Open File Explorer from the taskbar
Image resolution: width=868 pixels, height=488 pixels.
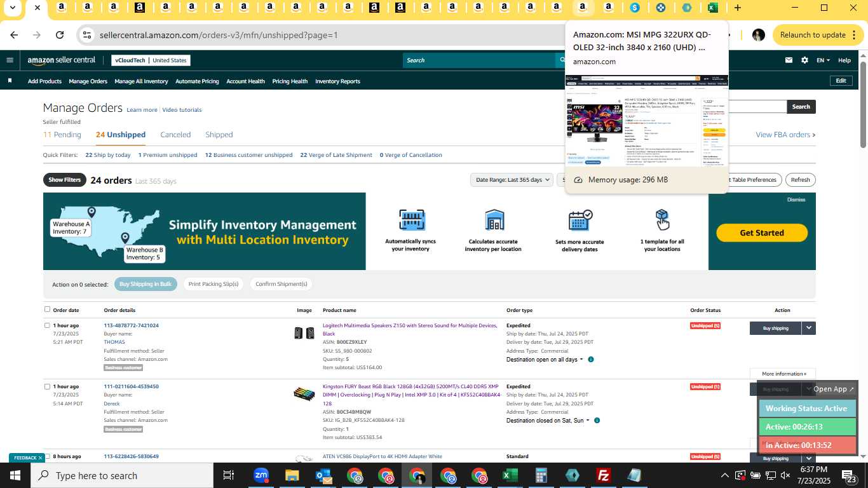coord(292,475)
